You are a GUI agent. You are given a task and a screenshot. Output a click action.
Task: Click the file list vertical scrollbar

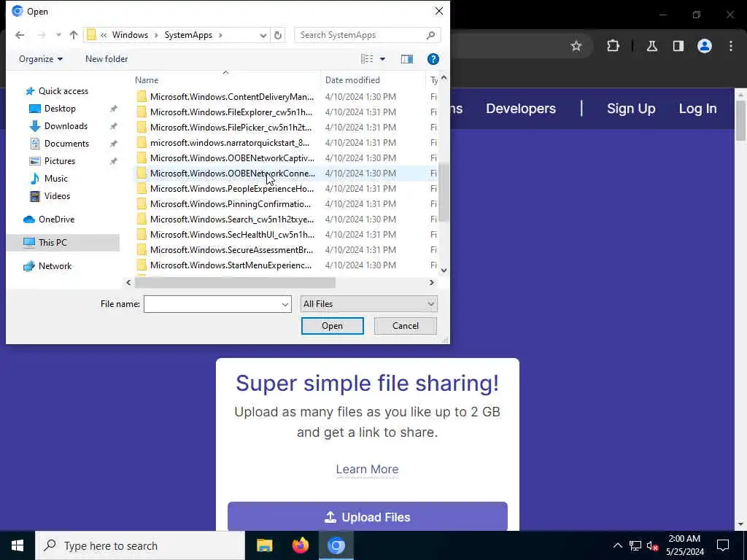click(x=444, y=192)
